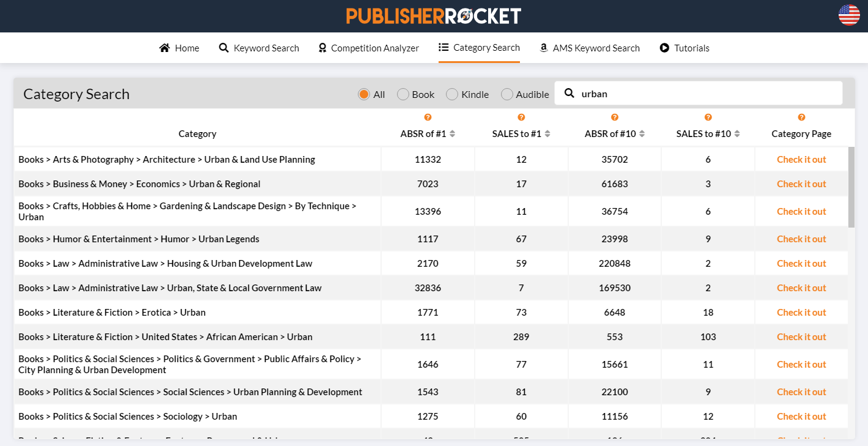Open the Competition Analyzer icon
The height and width of the screenshot is (446, 868).
tap(322, 47)
